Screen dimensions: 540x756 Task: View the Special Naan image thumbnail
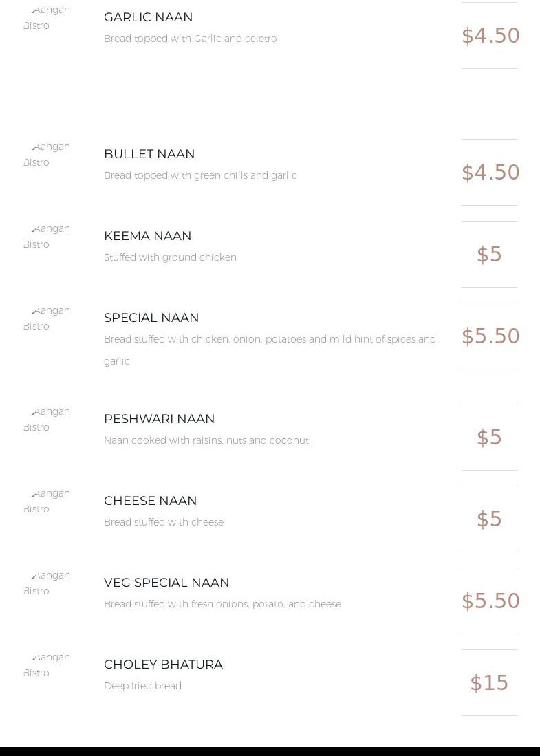[x=47, y=318]
